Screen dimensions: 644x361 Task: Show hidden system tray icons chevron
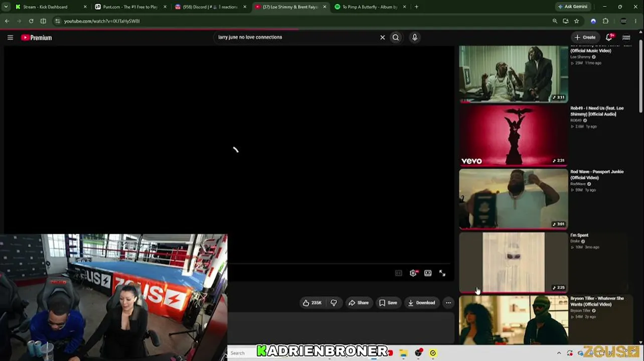click(559, 353)
